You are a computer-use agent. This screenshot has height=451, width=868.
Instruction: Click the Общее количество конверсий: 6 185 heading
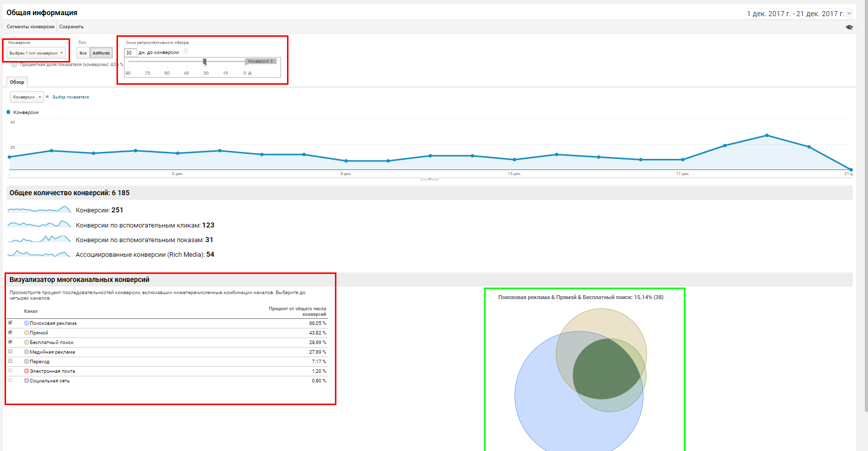point(70,193)
